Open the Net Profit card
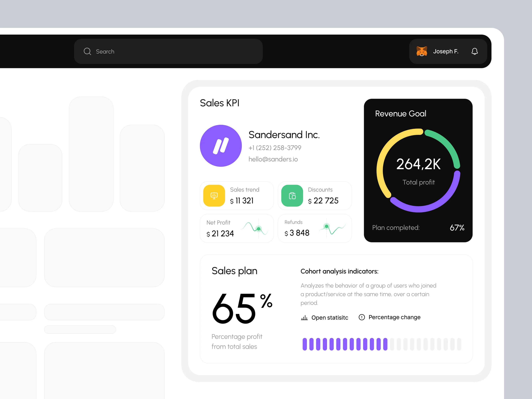The height and width of the screenshot is (399, 532). (x=237, y=228)
